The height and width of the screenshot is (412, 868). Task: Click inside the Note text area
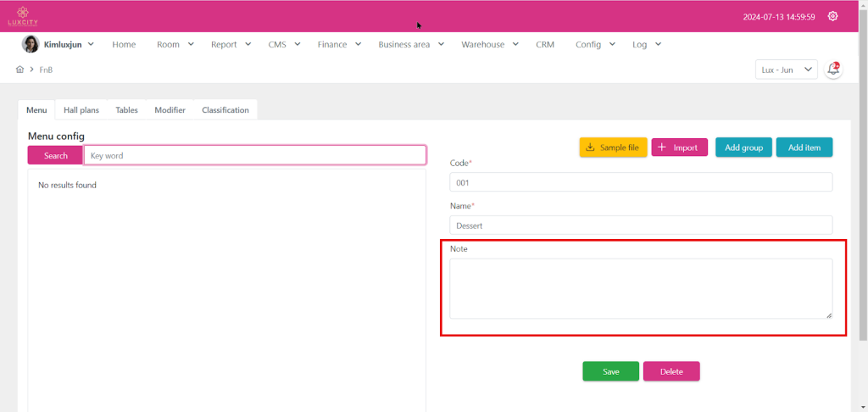coord(640,288)
